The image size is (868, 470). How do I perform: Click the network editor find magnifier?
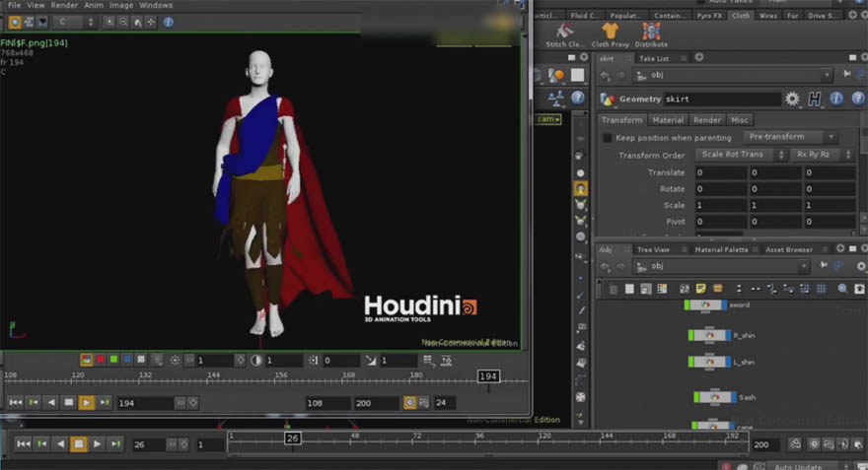842,289
